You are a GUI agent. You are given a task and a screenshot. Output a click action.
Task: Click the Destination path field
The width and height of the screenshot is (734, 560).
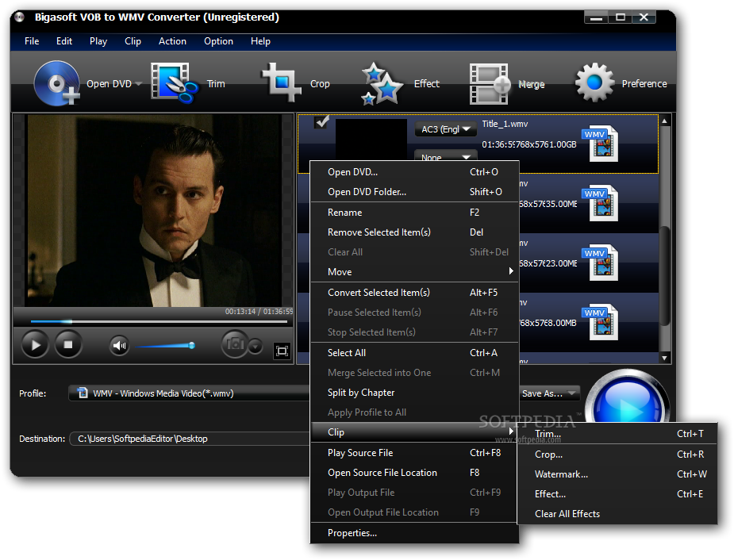click(189, 439)
